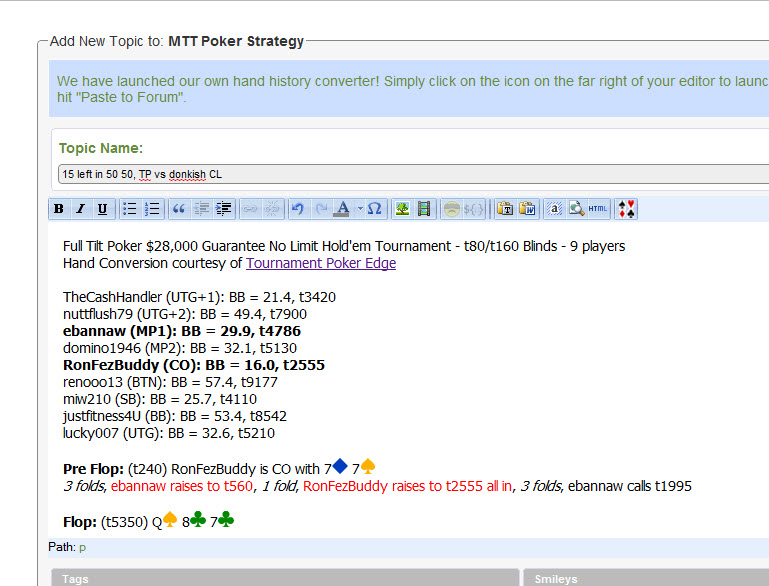Viewport: 769px width, 586px height.
Task: Undo the last edit
Action: [298, 209]
